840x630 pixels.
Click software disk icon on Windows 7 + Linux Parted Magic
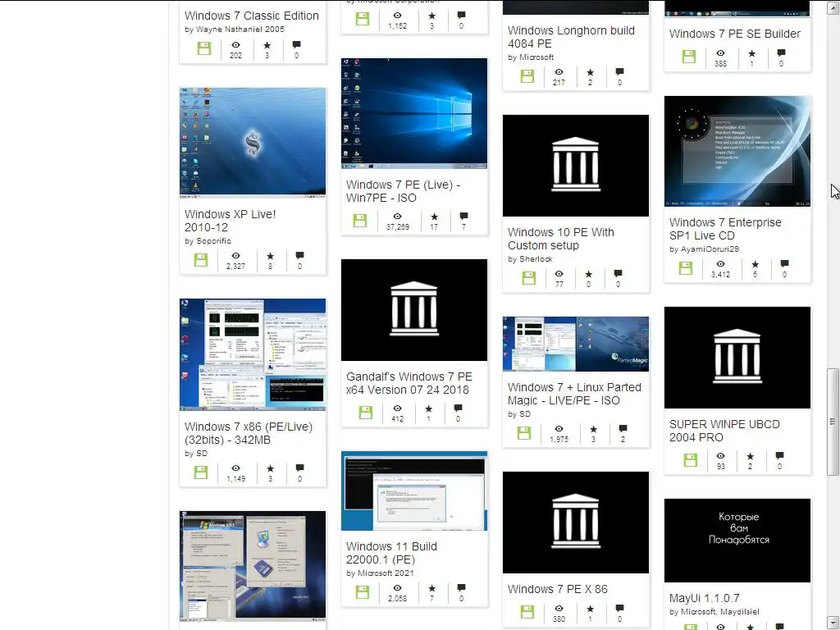pos(524,433)
